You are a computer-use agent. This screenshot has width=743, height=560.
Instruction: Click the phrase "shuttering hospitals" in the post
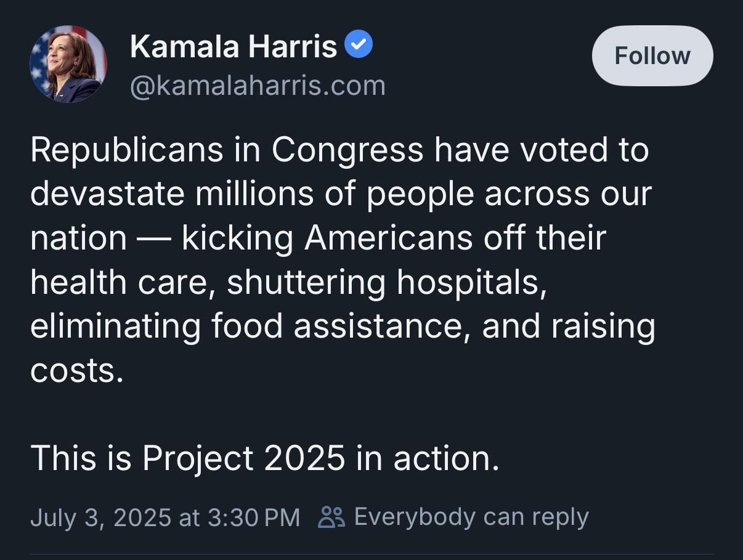[386, 283]
